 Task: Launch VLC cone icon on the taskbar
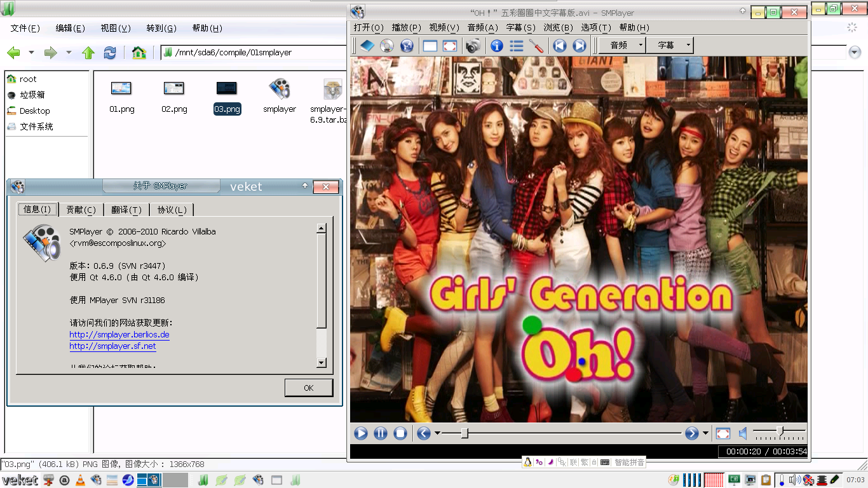(x=80, y=480)
